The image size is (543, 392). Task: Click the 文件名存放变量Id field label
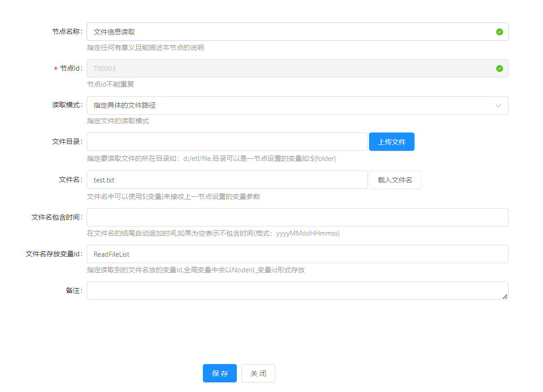(x=54, y=254)
